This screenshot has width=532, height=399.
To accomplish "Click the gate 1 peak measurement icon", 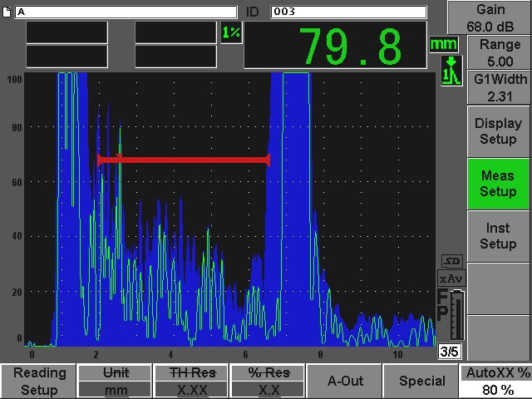I will [x=450, y=69].
